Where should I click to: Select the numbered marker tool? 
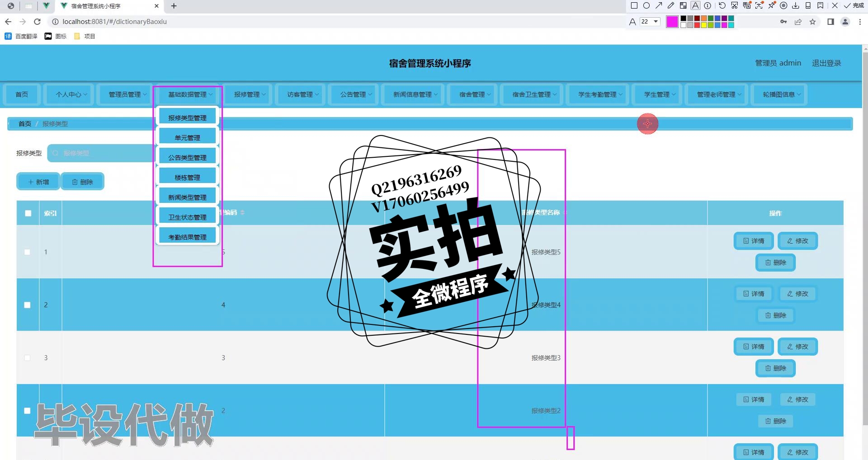click(x=708, y=6)
